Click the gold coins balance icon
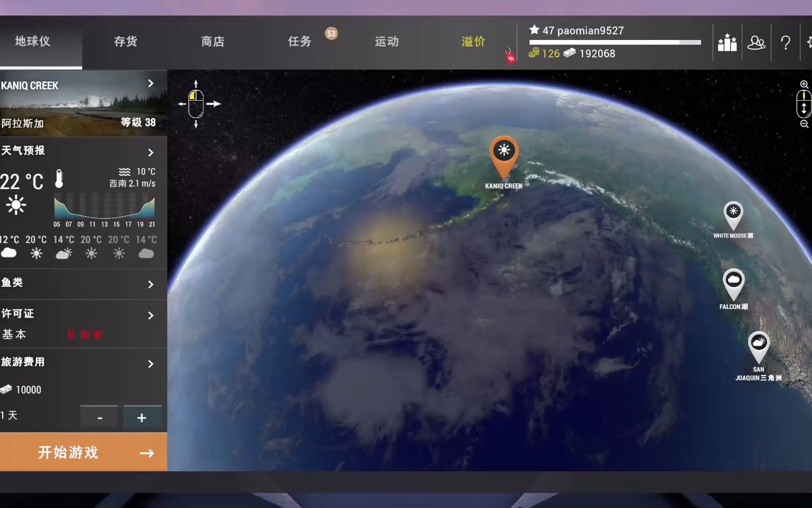Image resolution: width=812 pixels, height=508 pixels. 534,53
